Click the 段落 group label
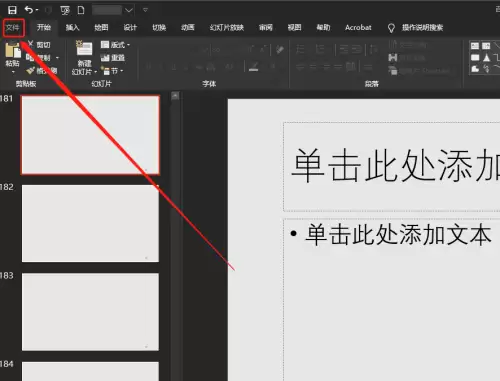This screenshot has width=500, height=381. click(372, 84)
